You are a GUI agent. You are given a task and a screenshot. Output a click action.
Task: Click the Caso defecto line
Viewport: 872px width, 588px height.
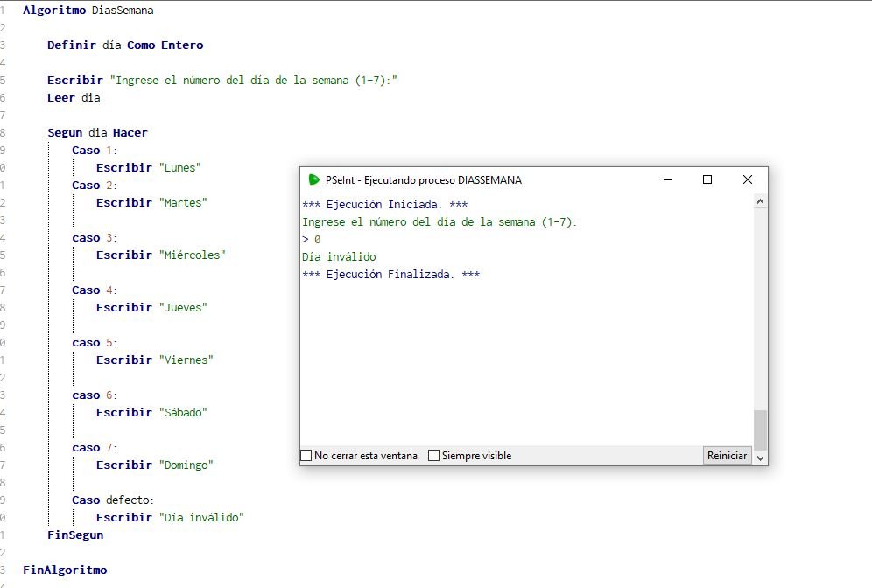[113, 500]
